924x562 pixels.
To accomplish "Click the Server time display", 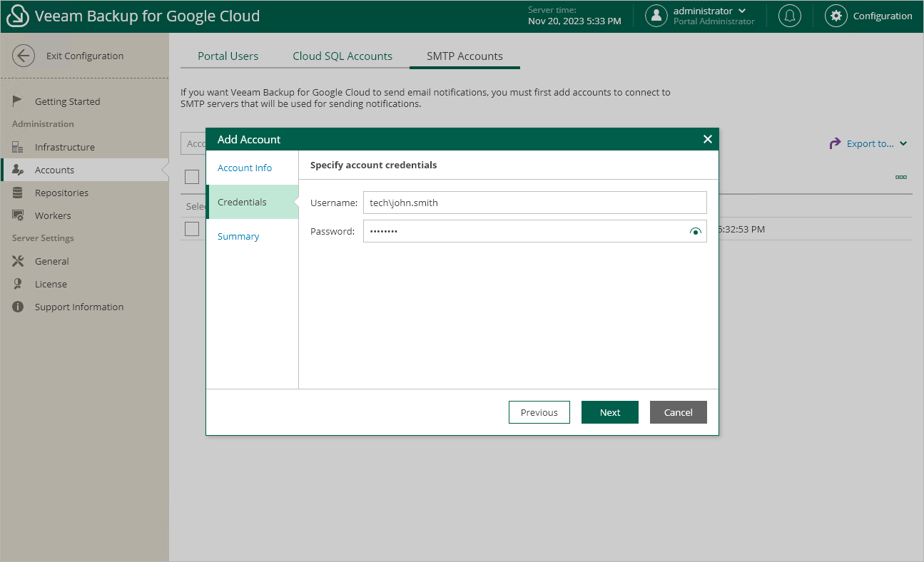I will tap(574, 16).
